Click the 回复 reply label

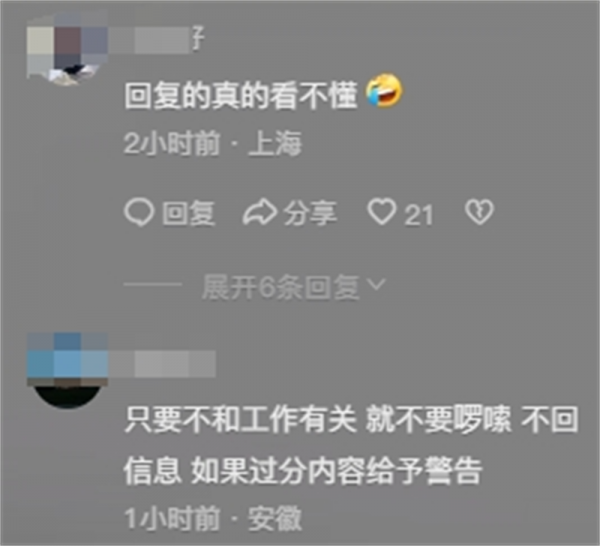click(188, 213)
